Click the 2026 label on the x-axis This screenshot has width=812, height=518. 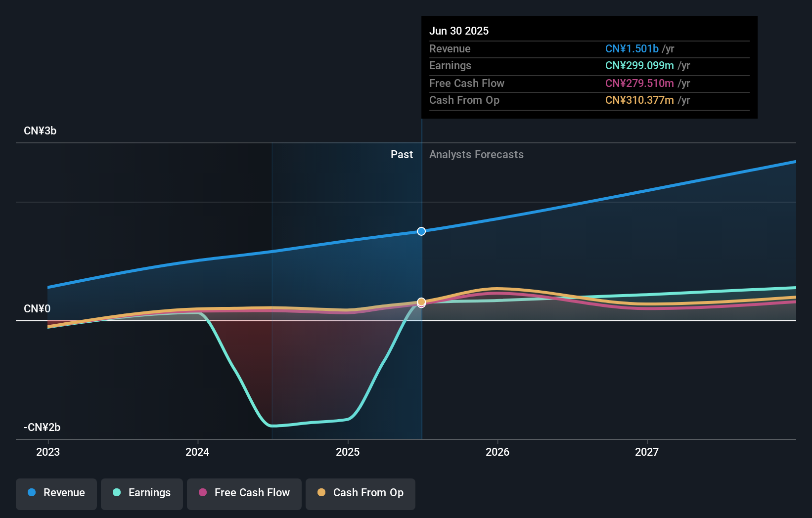(x=498, y=452)
